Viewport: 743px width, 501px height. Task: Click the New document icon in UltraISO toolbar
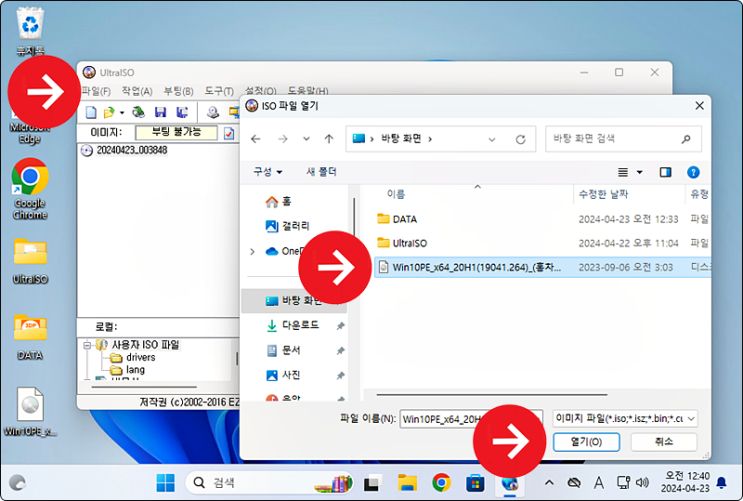(x=91, y=112)
